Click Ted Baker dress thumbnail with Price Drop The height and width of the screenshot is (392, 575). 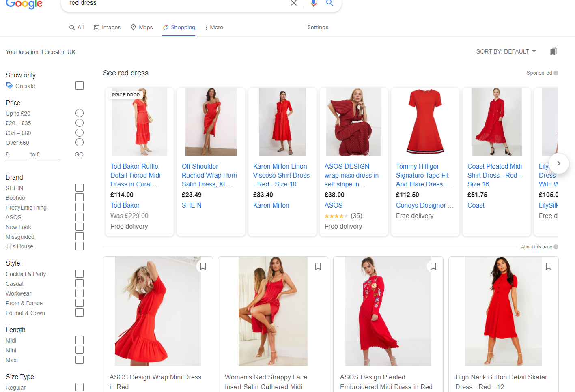[x=140, y=122]
